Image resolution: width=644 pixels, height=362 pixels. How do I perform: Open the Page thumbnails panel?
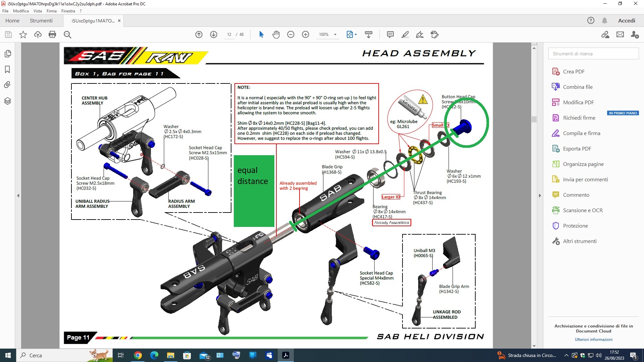click(x=7, y=54)
